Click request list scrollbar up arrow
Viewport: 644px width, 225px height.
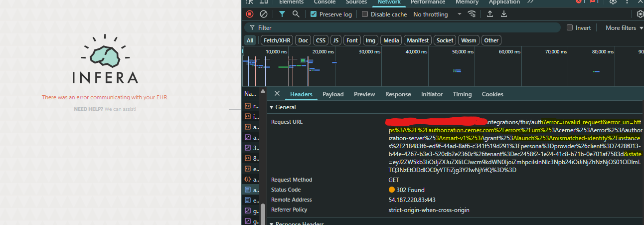click(263, 91)
